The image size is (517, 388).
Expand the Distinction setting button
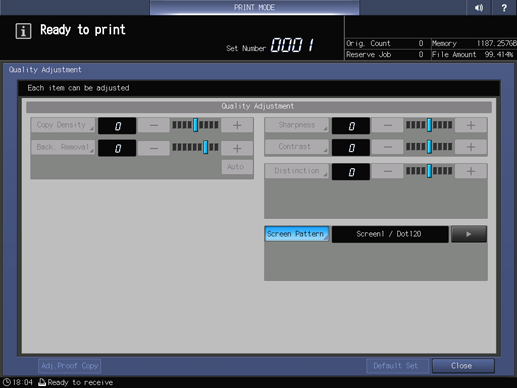[297, 171]
